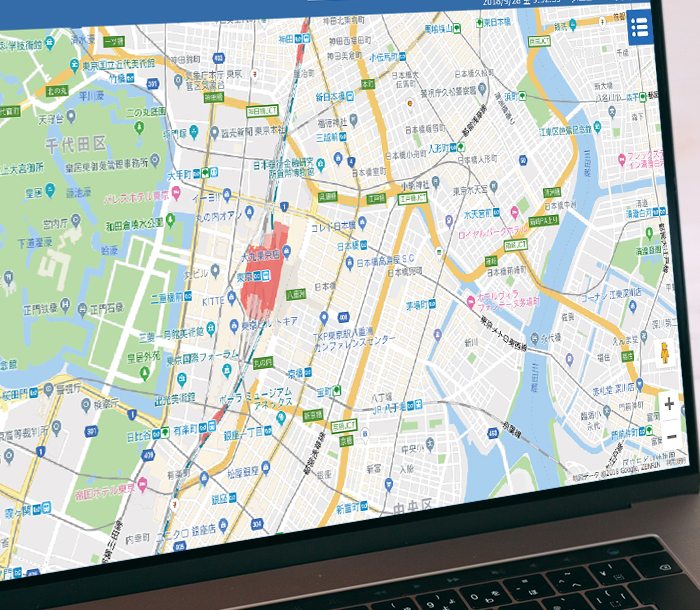Click the 小網神社 shrine pin
Screen dimensions: 700x610
click(436, 181)
